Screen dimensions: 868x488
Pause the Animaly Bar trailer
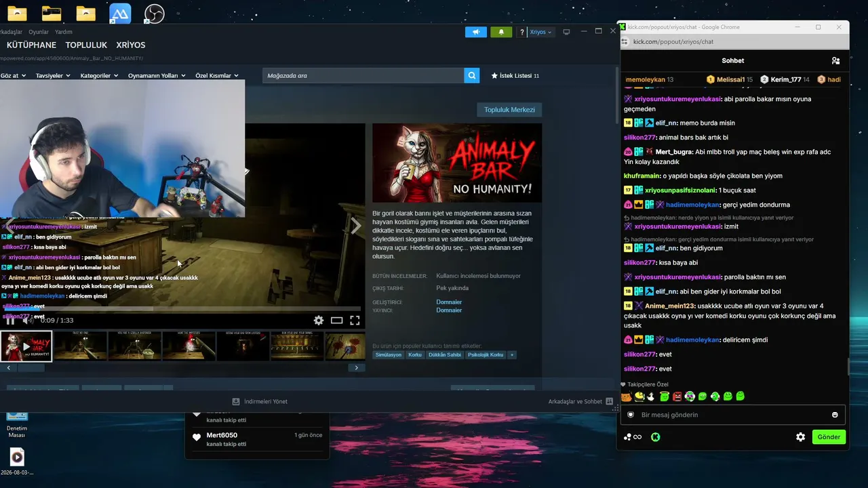[10, 321]
